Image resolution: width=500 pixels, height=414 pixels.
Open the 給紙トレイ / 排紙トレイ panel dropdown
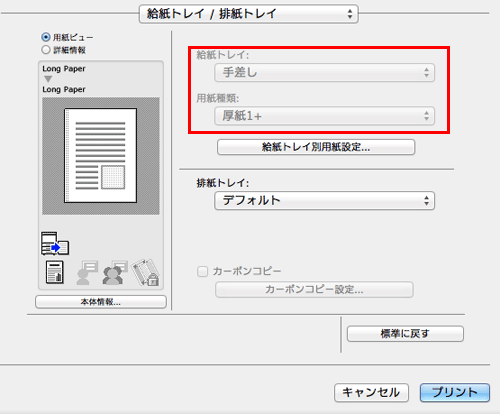point(249,14)
